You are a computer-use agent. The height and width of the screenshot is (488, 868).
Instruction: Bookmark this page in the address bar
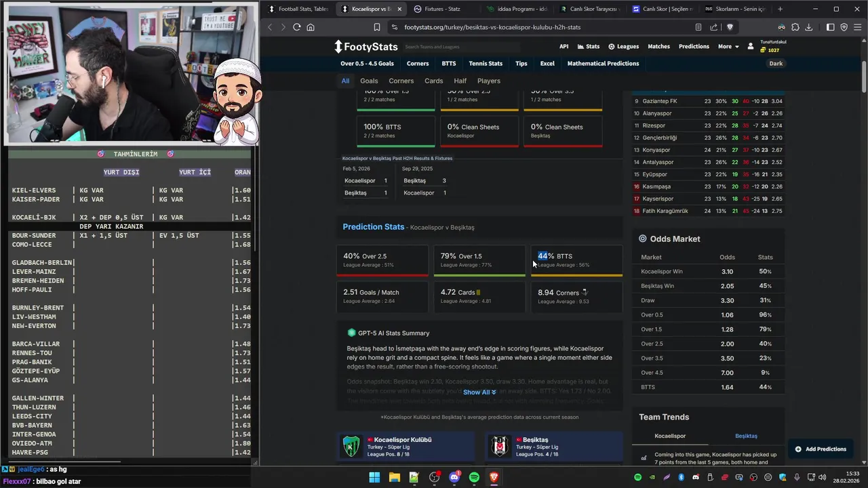377,27
